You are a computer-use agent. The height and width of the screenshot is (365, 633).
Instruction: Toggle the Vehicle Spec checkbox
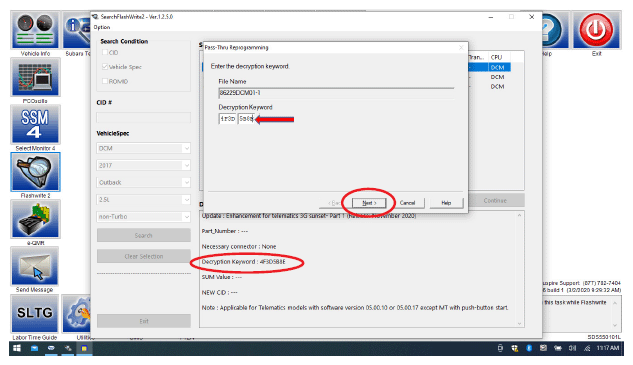pos(105,67)
